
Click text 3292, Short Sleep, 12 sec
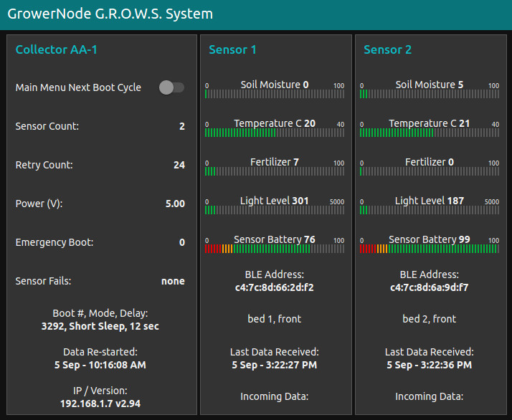pos(100,326)
